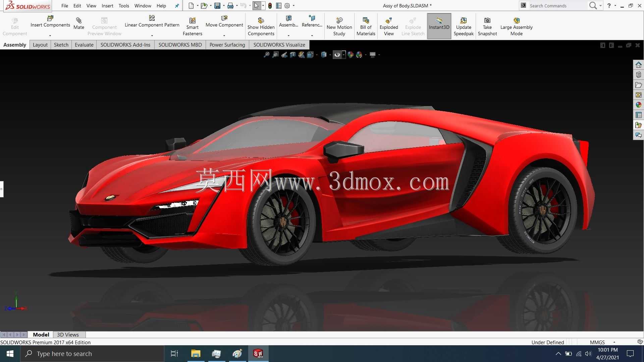The width and height of the screenshot is (644, 362).
Task: Click Edit Appearance color ball
Action: 351,55
